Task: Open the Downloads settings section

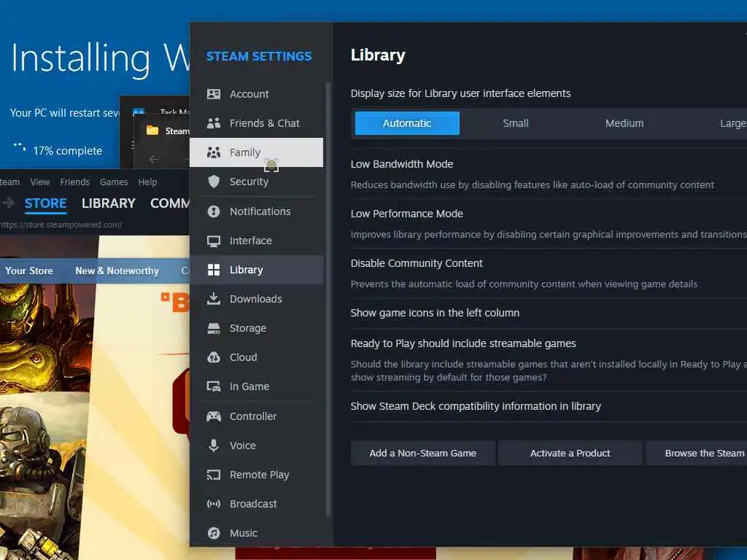Action: point(256,299)
